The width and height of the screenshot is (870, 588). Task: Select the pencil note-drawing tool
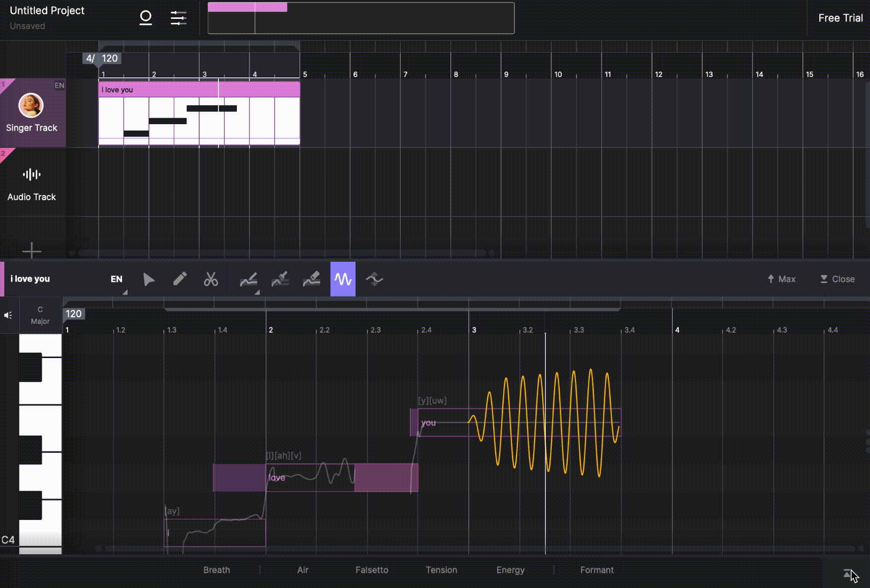[180, 279]
